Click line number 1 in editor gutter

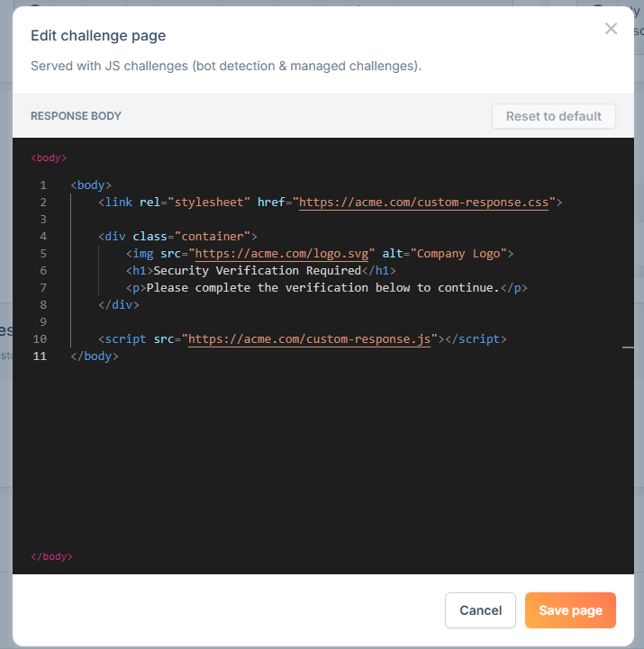coord(43,185)
